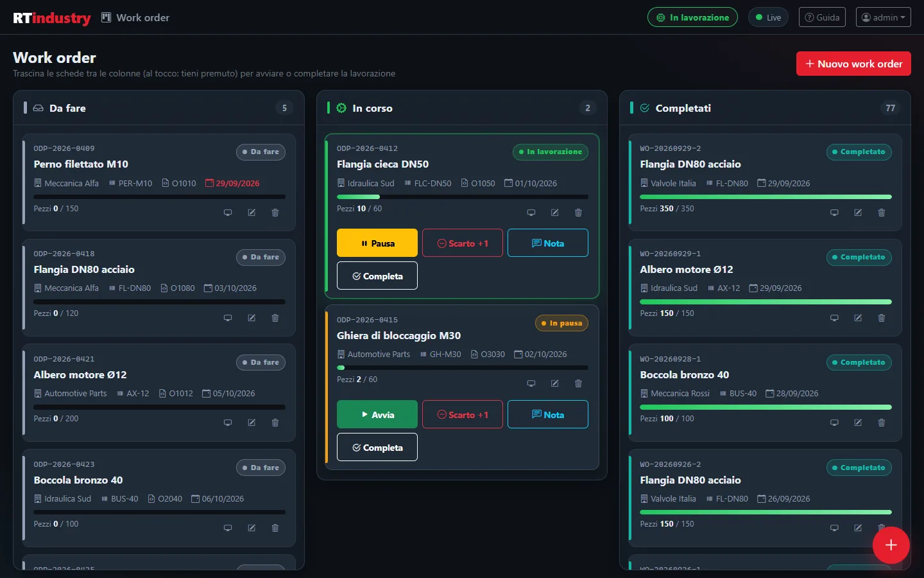Delete the Perno filettato M10 card
This screenshot has height=578, width=924.
point(275,213)
